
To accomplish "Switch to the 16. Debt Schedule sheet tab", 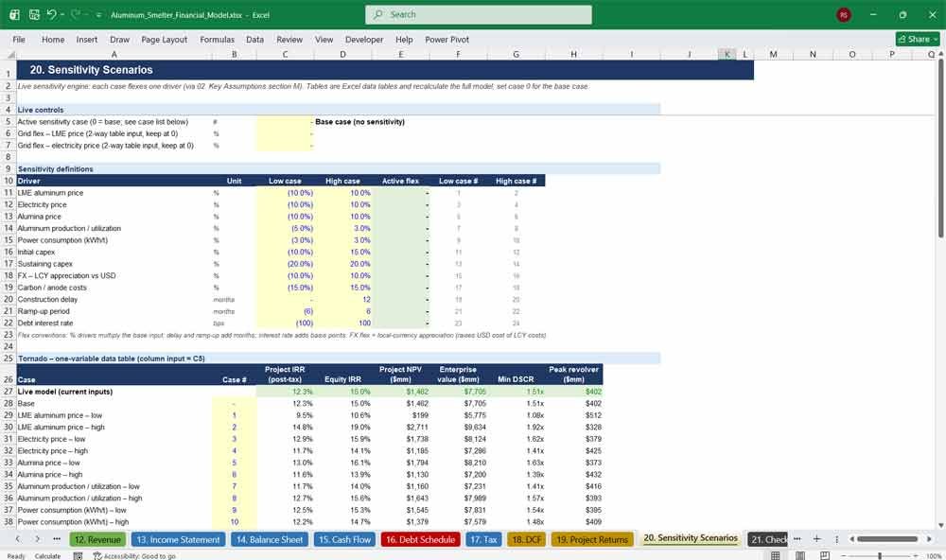I will pyautogui.click(x=420, y=539).
